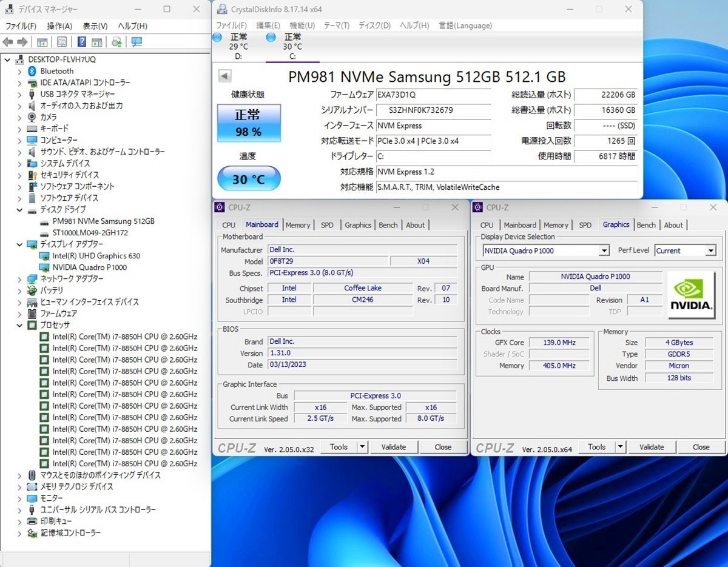
Task: Click Close button in CPU-Z Graphics window
Action: click(701, 447)
